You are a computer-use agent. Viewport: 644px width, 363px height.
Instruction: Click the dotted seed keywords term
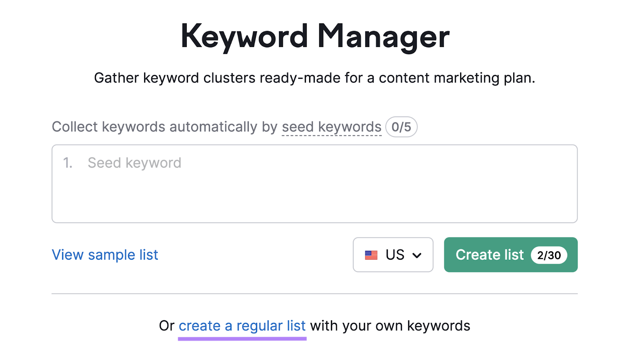pyautogui.click(x=332, y=127)
